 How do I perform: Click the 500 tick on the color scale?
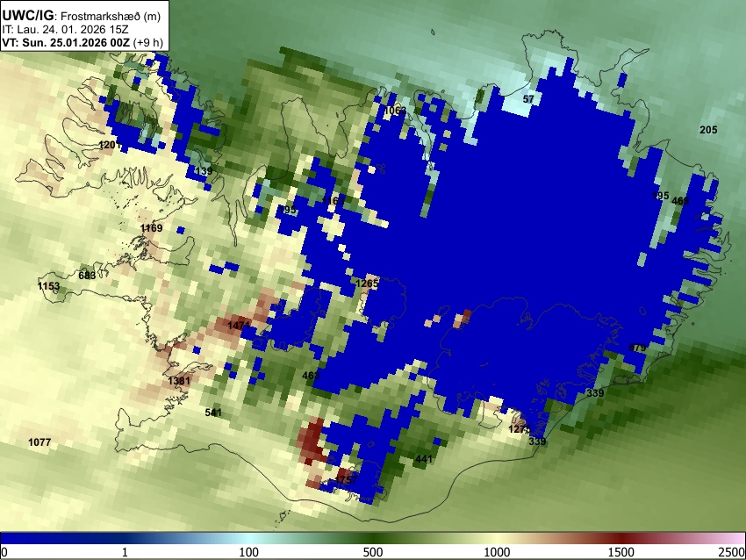[373, 552]
